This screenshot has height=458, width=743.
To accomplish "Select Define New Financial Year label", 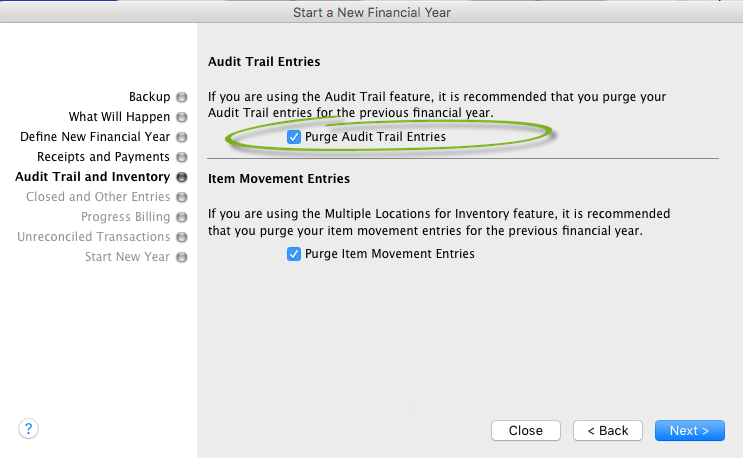I will click(x=95, y=137).
